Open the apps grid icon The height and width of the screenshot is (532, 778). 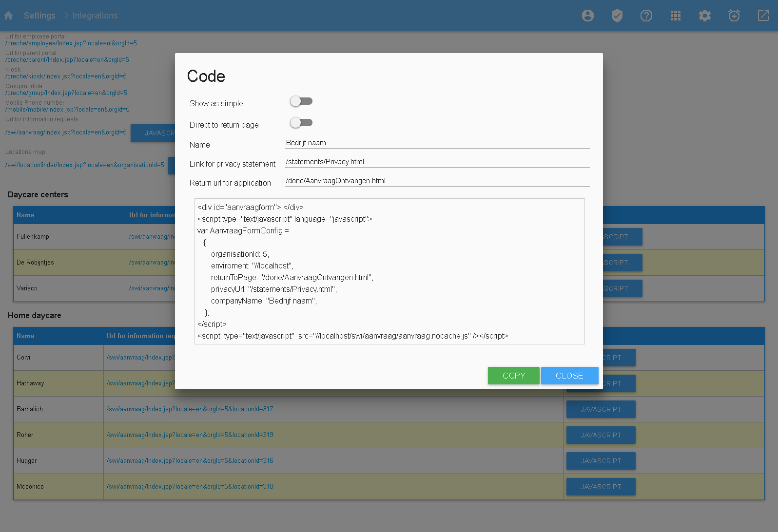click(x=676, y=16)
